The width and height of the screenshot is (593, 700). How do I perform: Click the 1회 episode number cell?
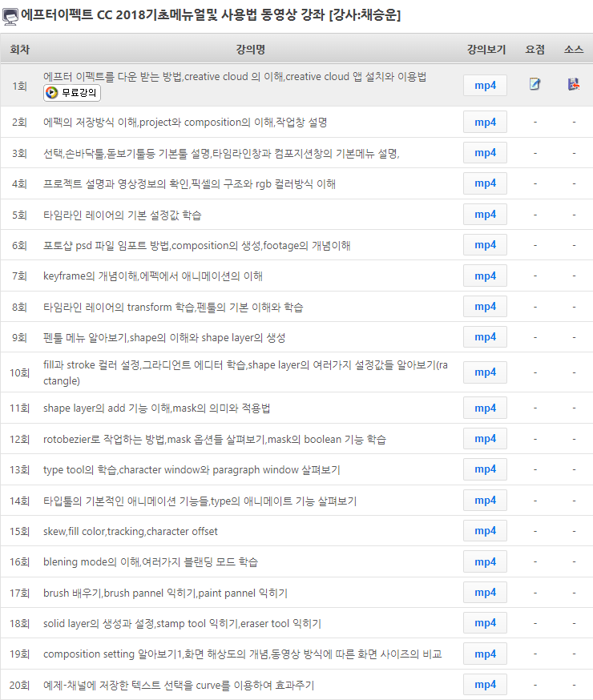click(x=20, y=86)
